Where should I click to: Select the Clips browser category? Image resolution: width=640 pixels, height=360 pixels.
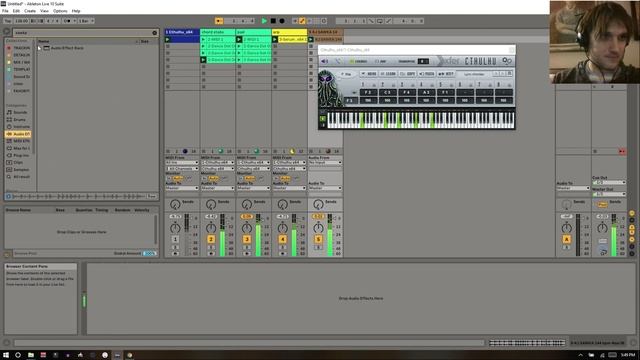(17, 162)
